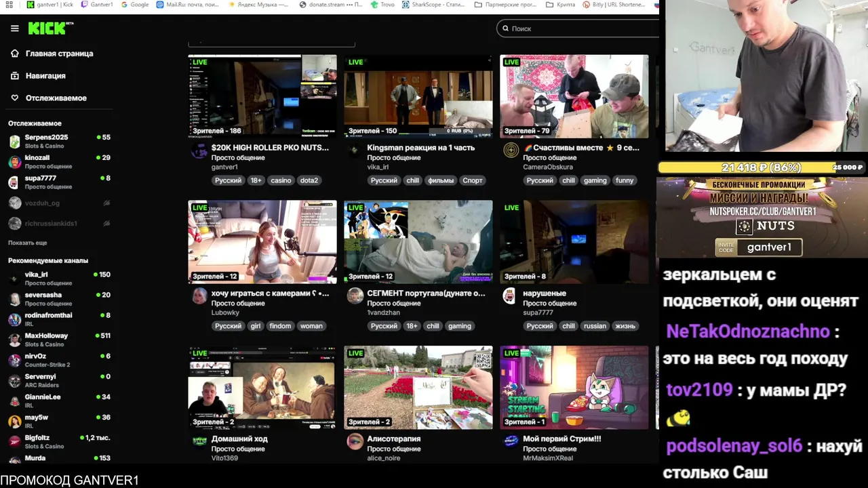The height and width of the screenshot is (488, 868).
Task: Open the Домашний ход stream thumbnail
Action: (262, 388)
